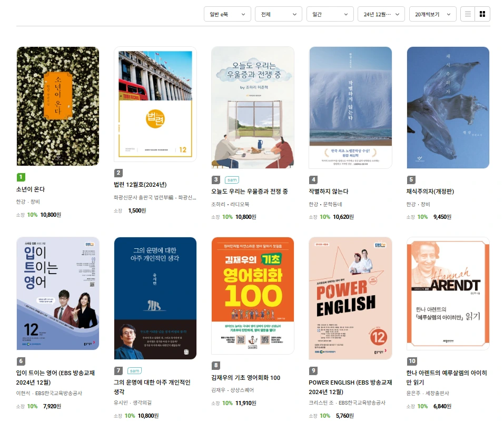Click title 입이 트이는 영어 (EBS 방송교재 2024년 12월)

(x=55, y=378)
